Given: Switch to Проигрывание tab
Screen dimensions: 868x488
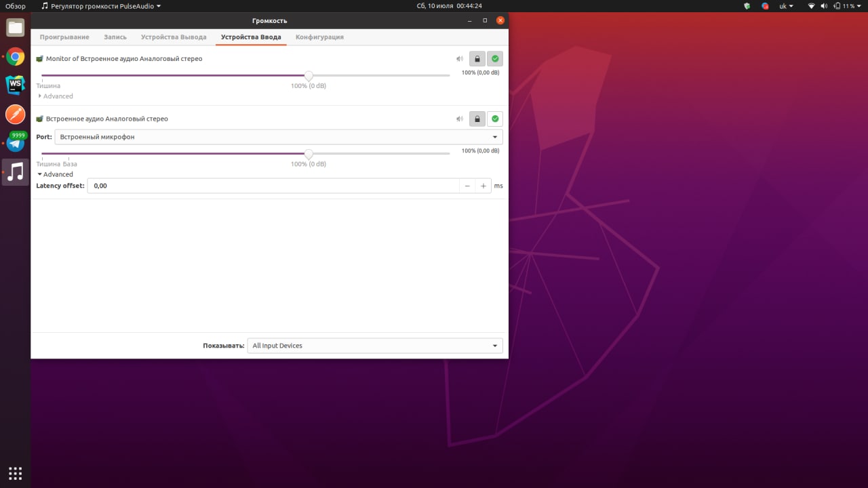Looking at the screenshot, I should click(x=64, y=37).
